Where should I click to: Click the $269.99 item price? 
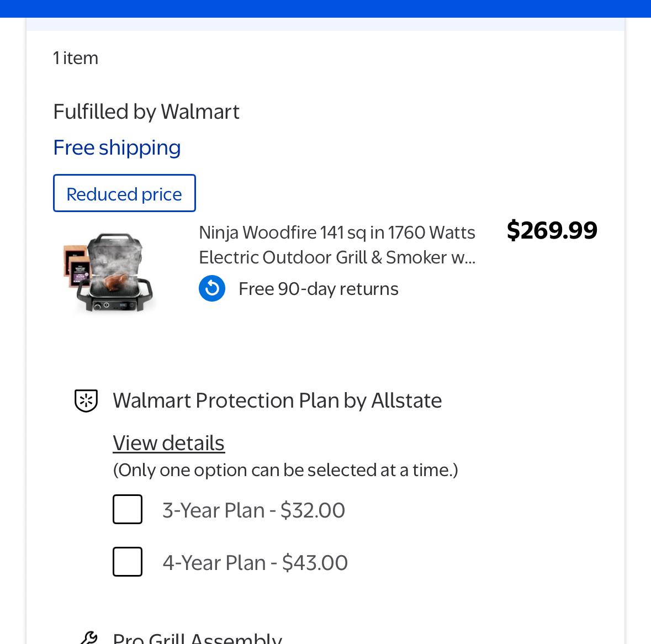(x=552, y=230)
